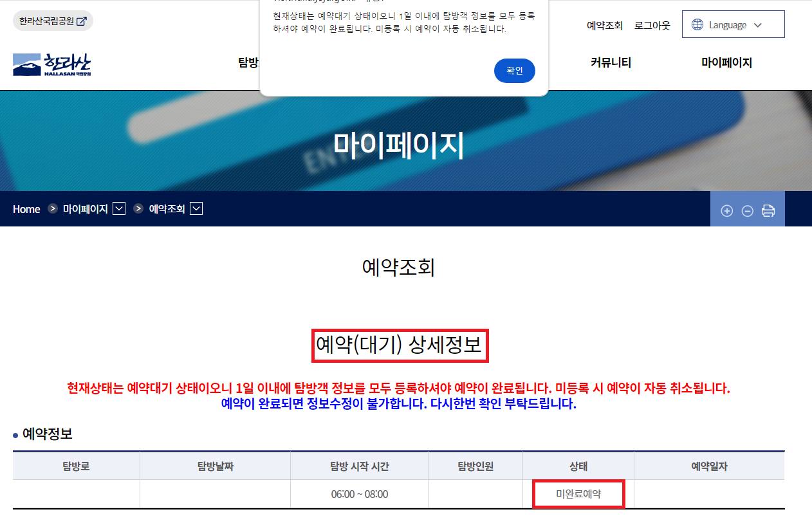Screen dimensions: 812x523
Task: Click the 미완료예약 status cell
Action: (x=578, y=494)
